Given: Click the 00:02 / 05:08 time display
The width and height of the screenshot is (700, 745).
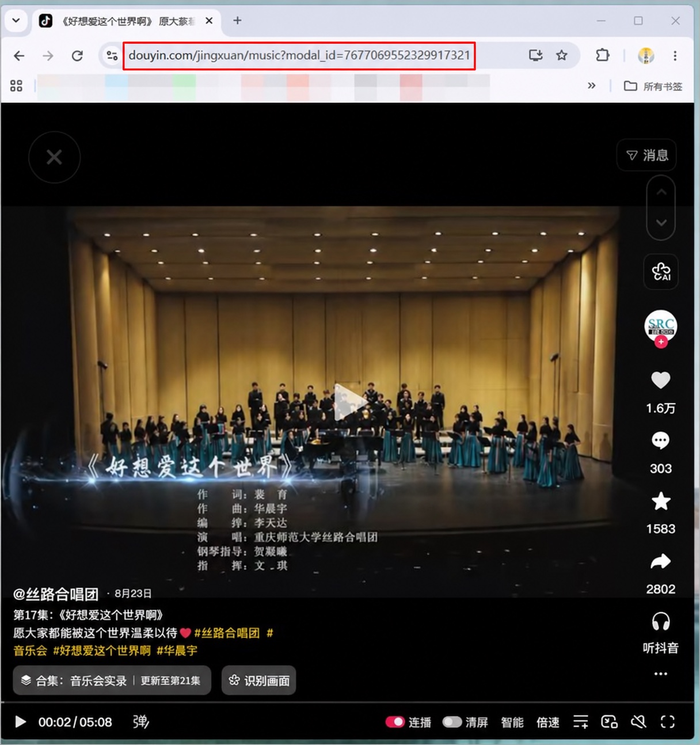Looking at the screenshot, I should click(x=75, y=722).
